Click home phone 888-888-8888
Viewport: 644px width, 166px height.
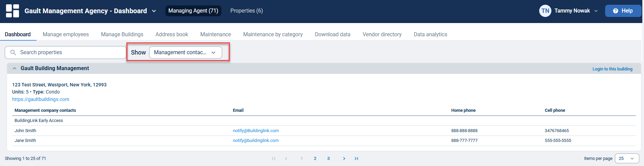pos(464,130)
